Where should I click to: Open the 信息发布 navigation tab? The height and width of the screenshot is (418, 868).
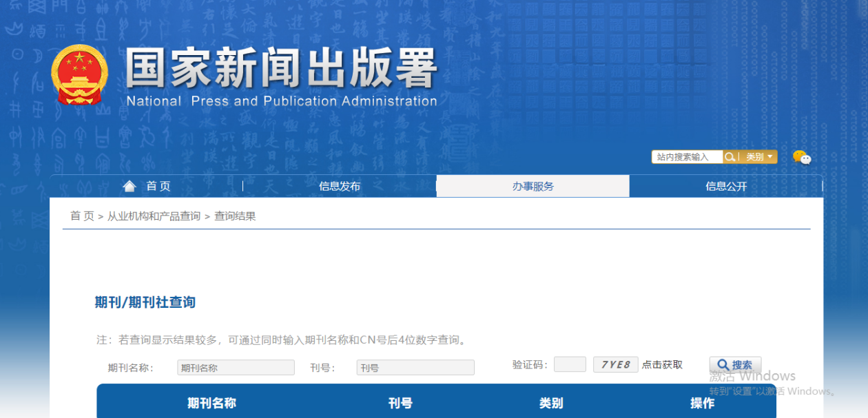[x=340, y=186]
